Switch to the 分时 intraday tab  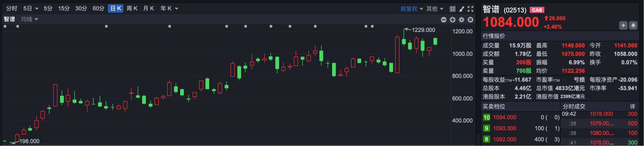pos(12,8)
